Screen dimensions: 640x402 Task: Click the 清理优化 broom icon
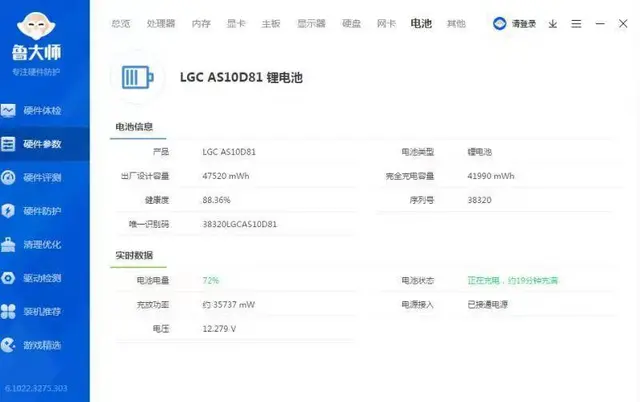click(8, 244)
